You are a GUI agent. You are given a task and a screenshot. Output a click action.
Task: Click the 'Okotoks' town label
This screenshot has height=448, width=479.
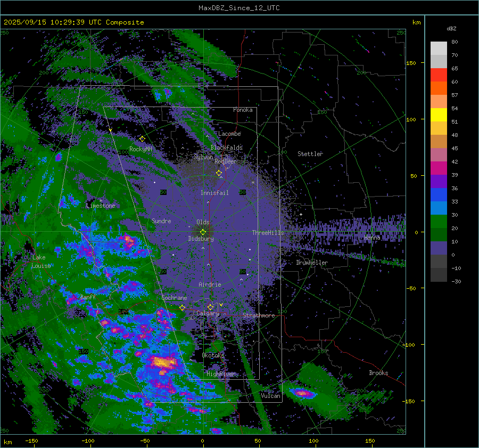point(213,355)
